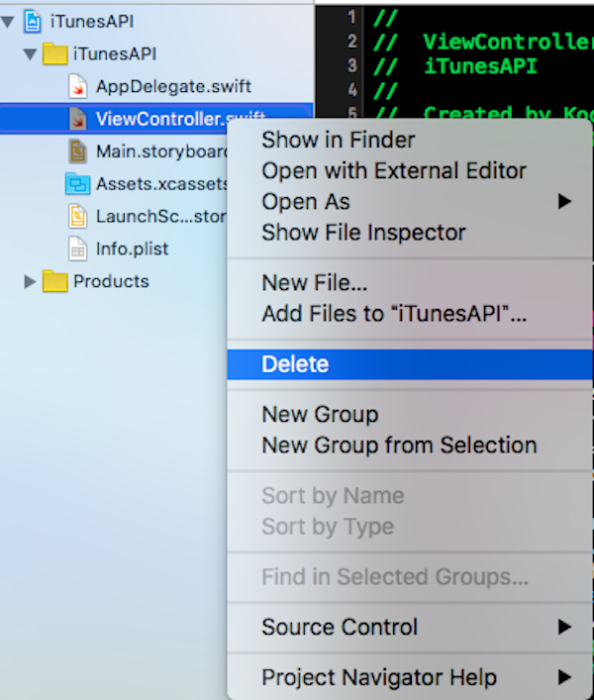This screenshot has width=594, height=700.
Task: Select the Products group label
Action: tap(111, 281)
